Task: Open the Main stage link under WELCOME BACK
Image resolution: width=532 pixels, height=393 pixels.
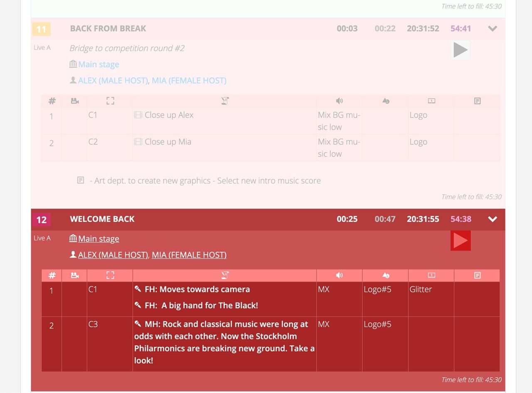Action: point(99,238)
